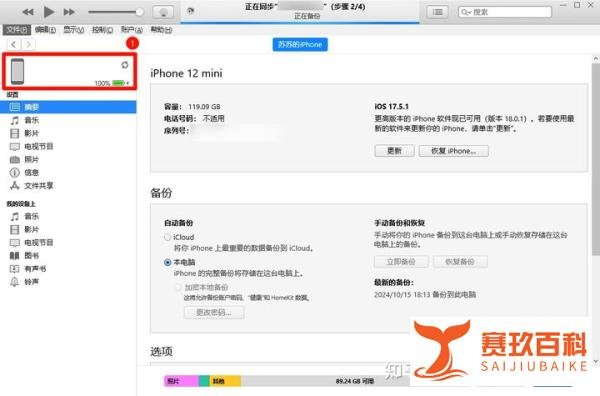The width and height of the screenshot is (600, 396).
Task: Click the fast-forward/next track button
Action: [69, 12]
